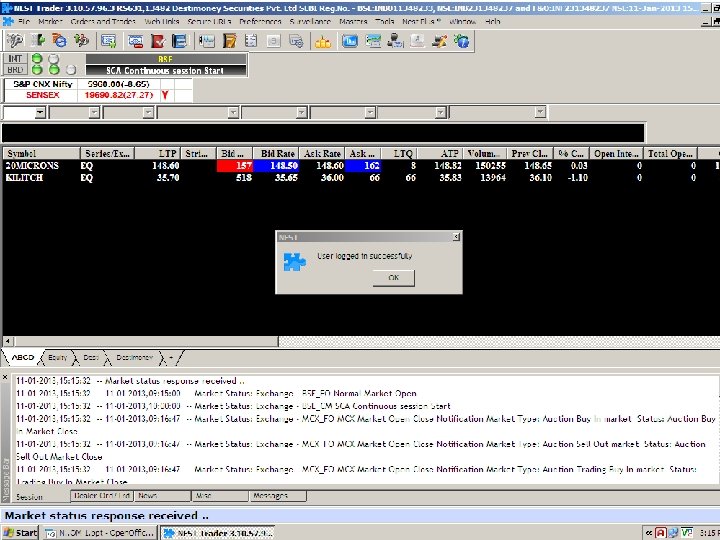The height and width of the screenshot is (540, 720).
Task: Open the Web Links menu
Action: pyautogui.click(x=162, y=22)
